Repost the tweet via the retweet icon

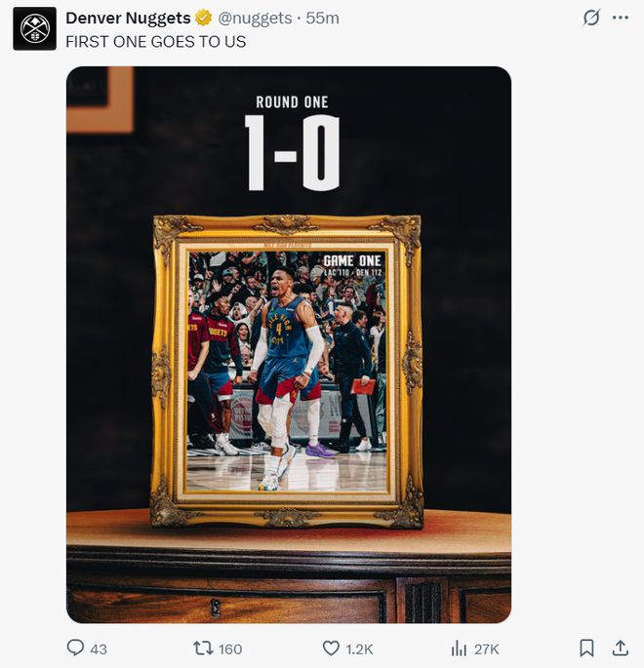[x=203, y=648]
